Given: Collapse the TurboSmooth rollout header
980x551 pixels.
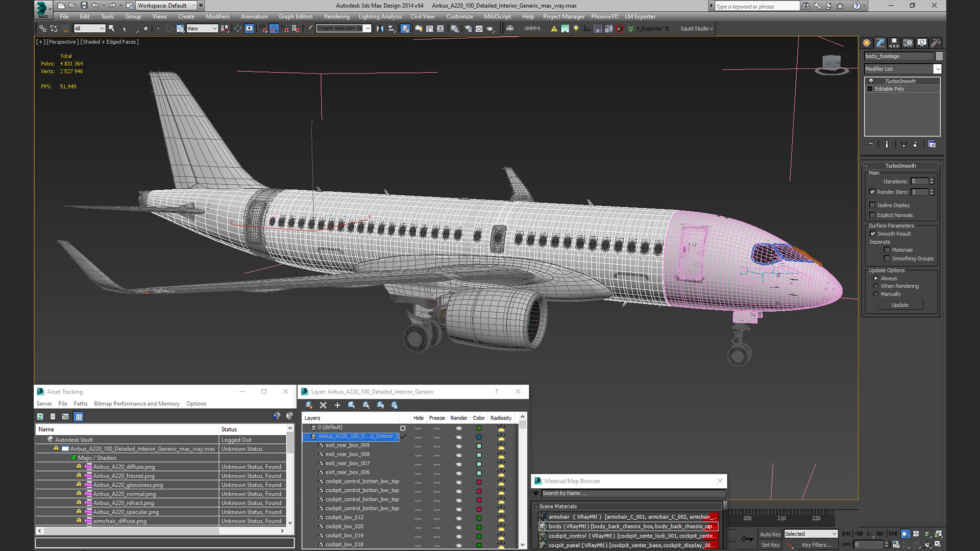Looking at the screenshot, I should (x=901, y=166).
